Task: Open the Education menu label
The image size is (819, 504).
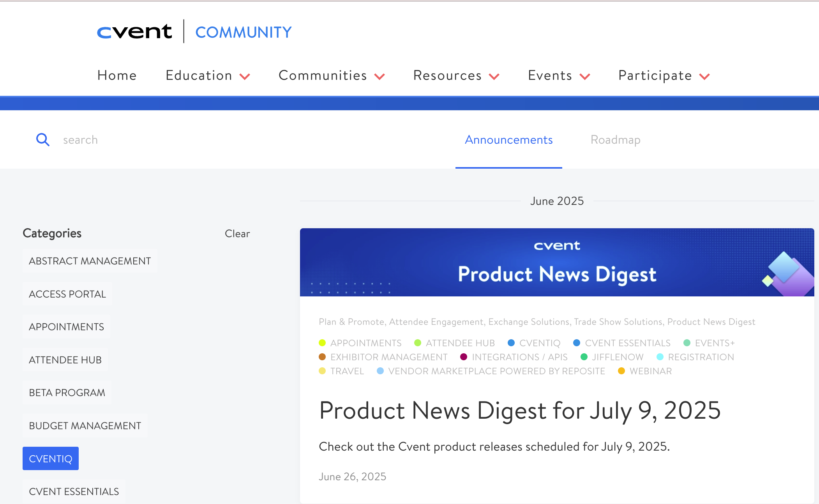Action: [199, 75]
